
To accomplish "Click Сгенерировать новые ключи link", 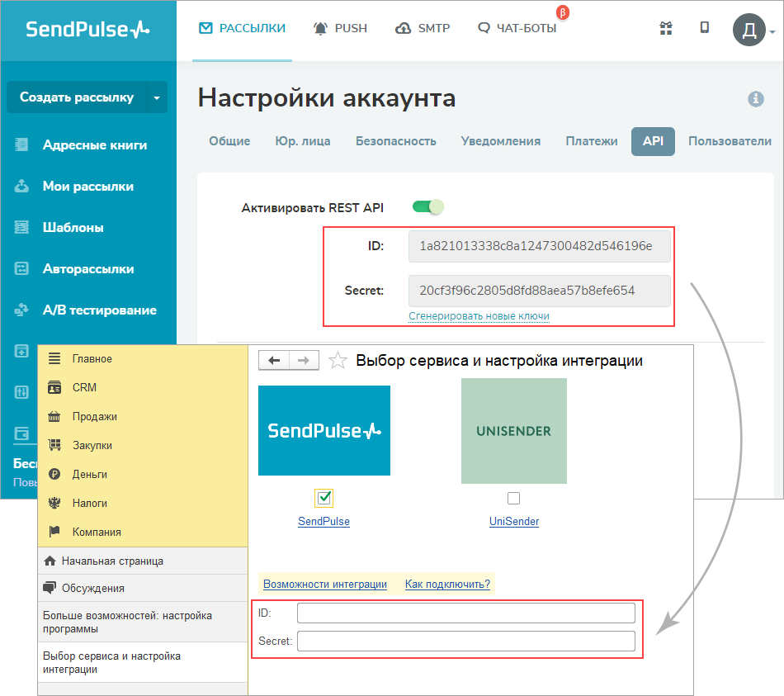I will point(479,316).
